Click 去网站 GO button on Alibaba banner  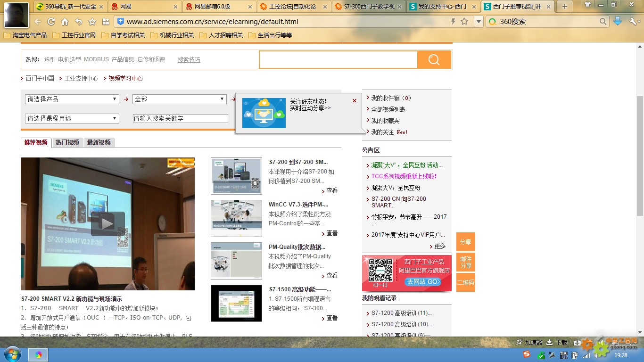coord(423,281)
